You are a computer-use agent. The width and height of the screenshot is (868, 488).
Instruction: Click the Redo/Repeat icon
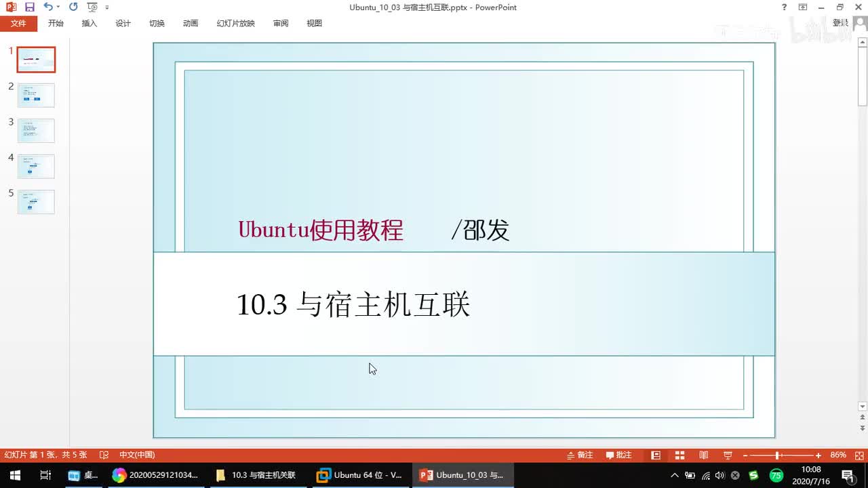tap(73, 7)
